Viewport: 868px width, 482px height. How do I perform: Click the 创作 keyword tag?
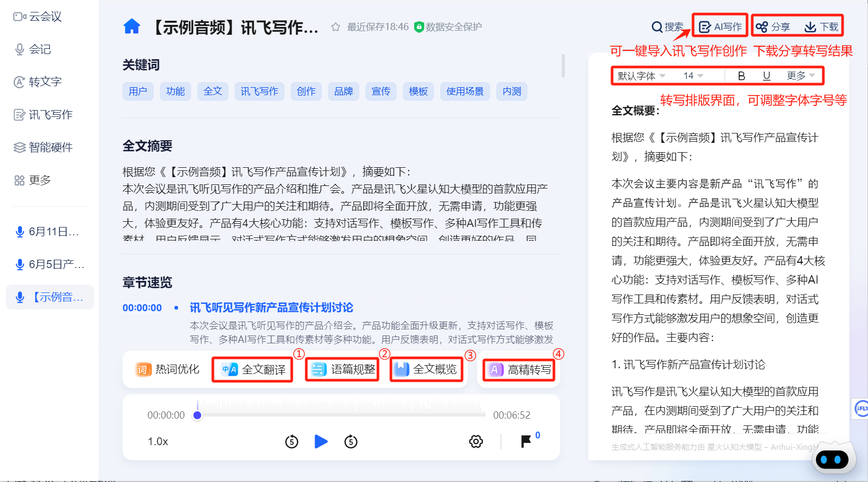click(x=306, y=91)
